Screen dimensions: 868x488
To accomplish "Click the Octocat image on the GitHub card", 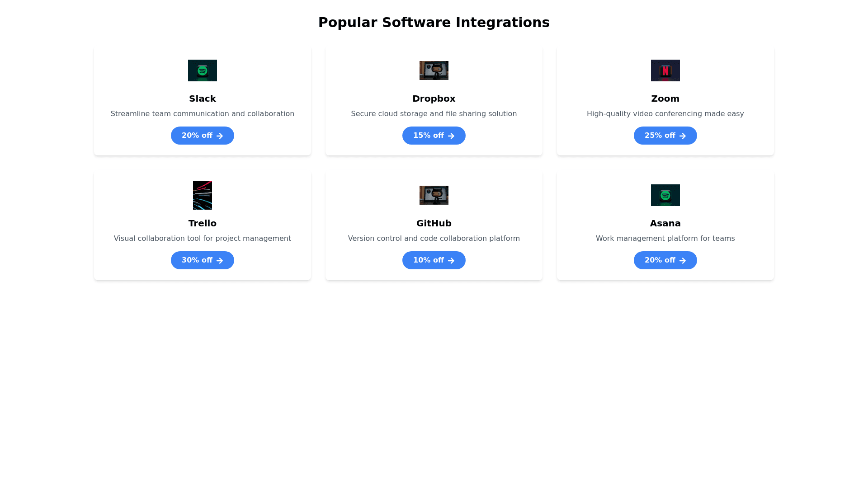I will click(x=434, y=195).
